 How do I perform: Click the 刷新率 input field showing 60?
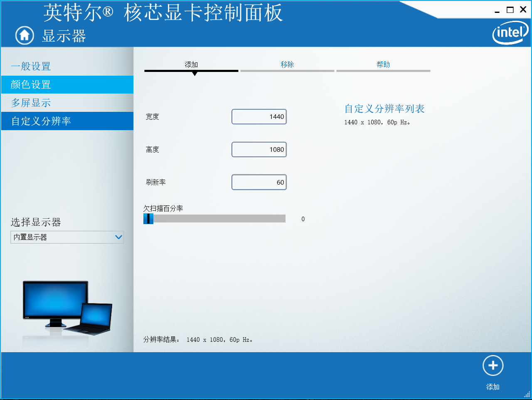(259, 182)
